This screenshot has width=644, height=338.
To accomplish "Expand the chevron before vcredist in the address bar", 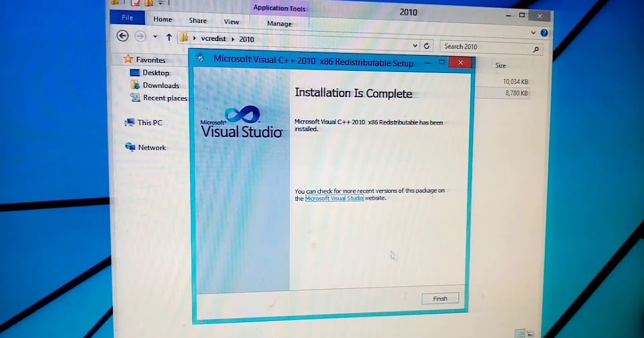I will click(195, 38).
